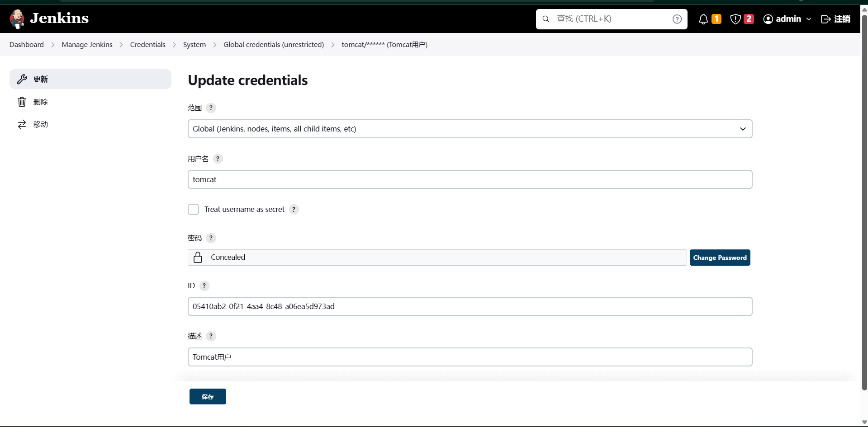Click the Jenkins butler logo icon
Screen dimensions: 868x427
[x=17, y=19]
